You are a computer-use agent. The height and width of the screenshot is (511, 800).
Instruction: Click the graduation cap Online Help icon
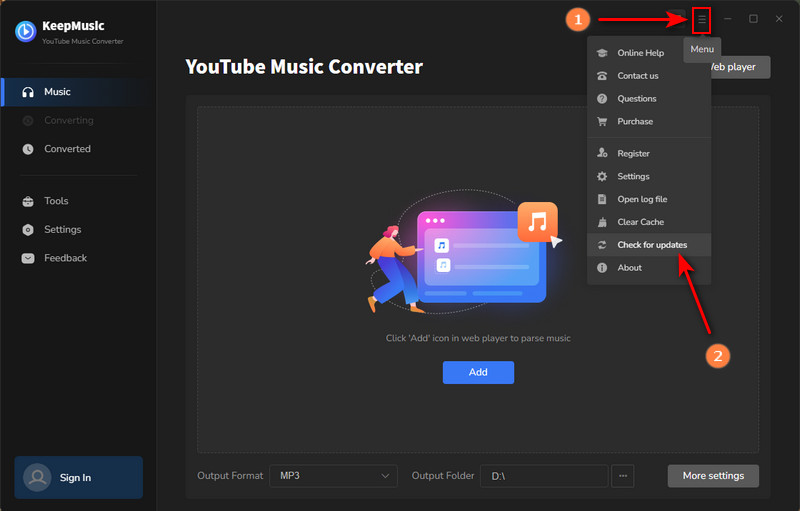[602, 53]
